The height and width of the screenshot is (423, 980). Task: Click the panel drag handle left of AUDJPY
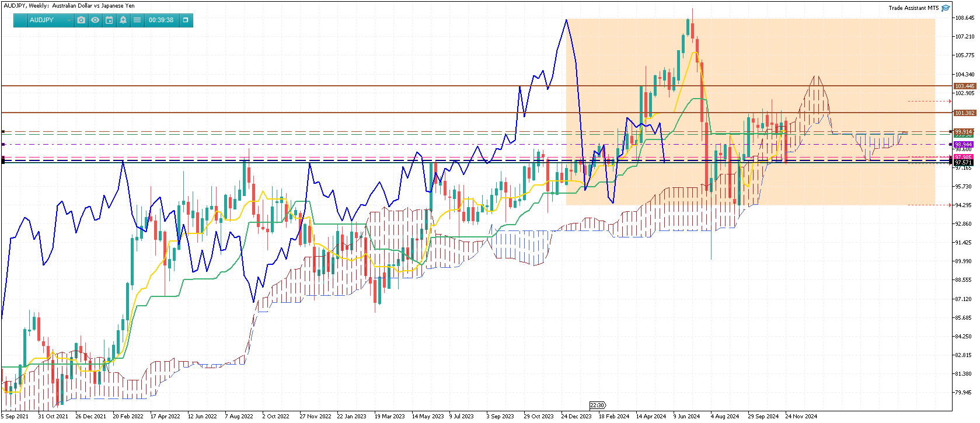click(x=20, y=20)
